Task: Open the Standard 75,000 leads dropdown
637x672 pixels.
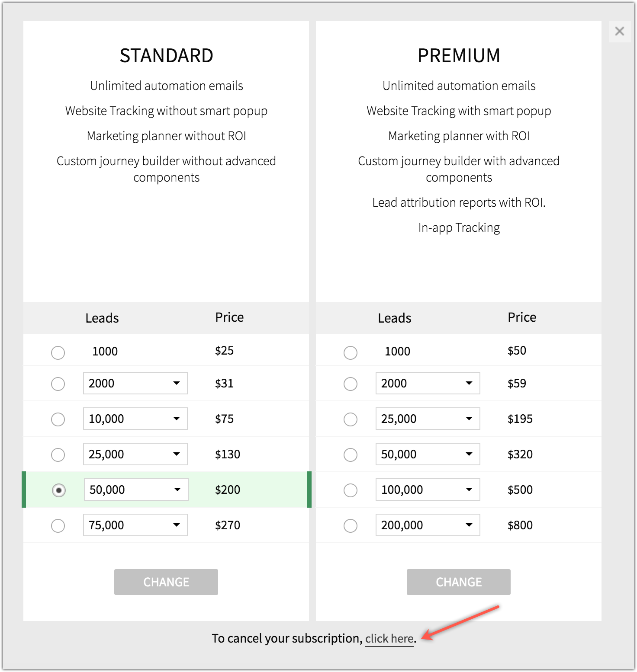Action: (135, 525)
